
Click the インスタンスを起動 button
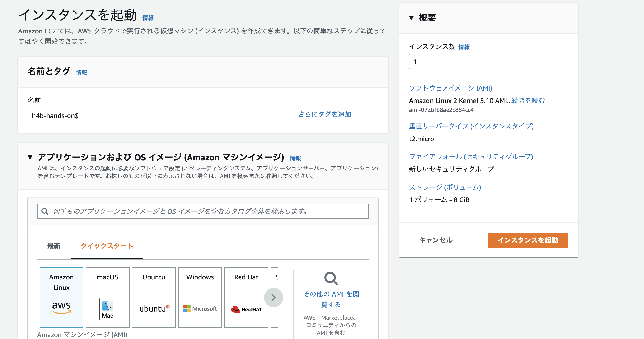528,240
